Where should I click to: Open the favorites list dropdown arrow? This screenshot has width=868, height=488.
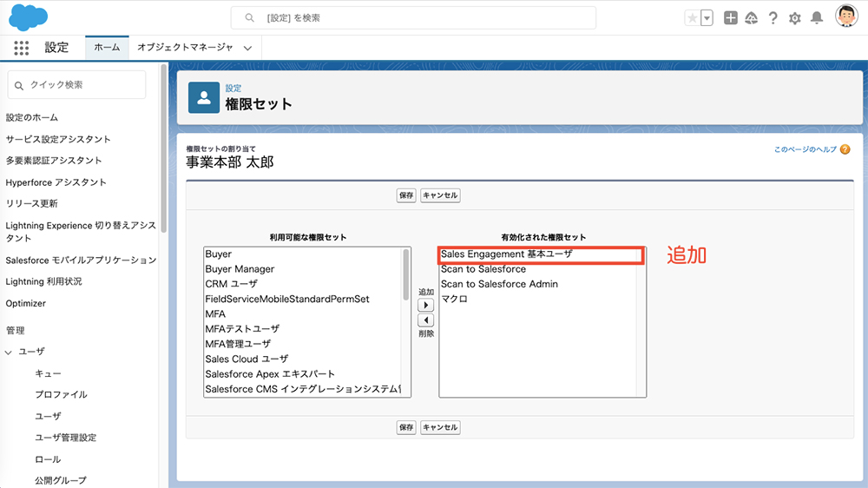coord(707,17)
